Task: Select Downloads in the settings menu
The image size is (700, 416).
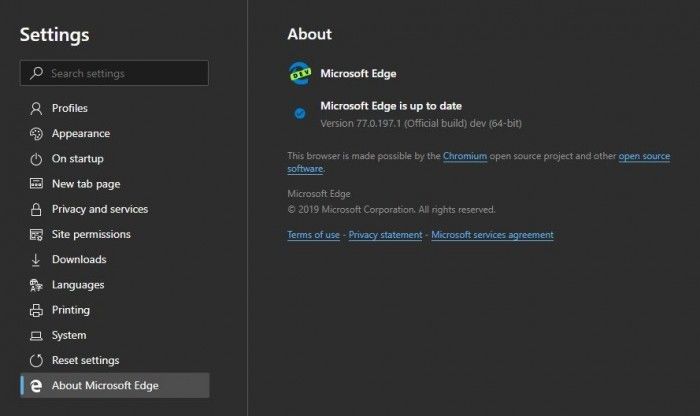Action: [115, 260]
